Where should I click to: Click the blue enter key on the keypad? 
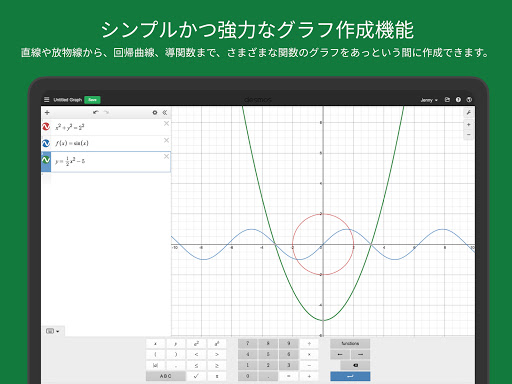350,376
